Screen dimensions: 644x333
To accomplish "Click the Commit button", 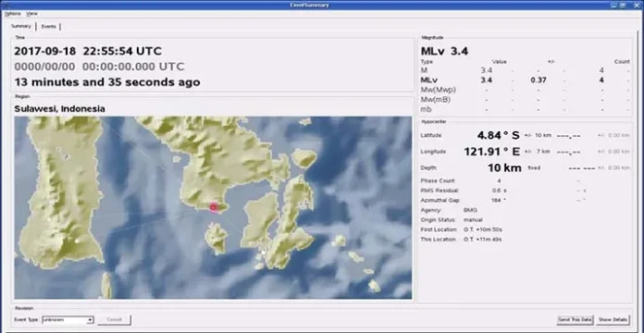I will click(x=114, y=319).
